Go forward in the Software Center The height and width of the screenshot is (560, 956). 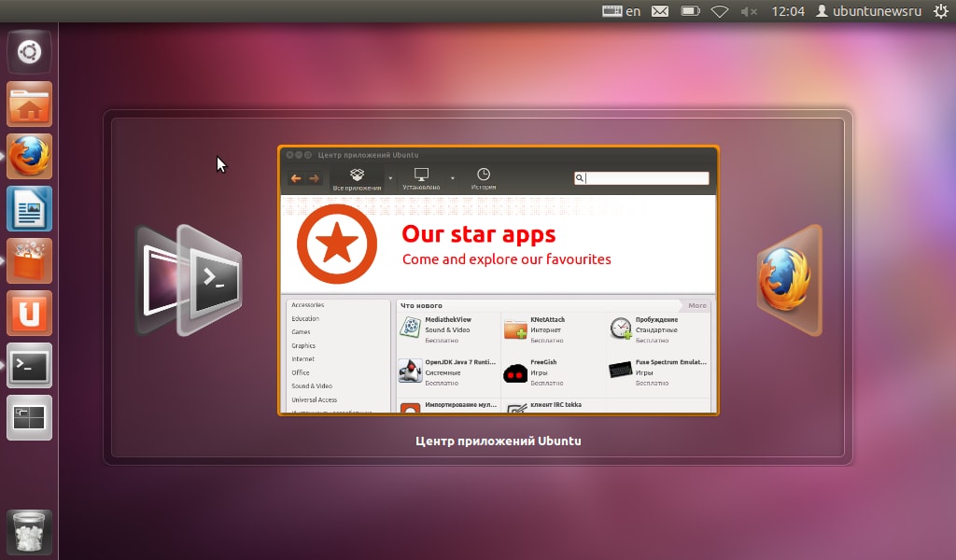click(314, 178)
